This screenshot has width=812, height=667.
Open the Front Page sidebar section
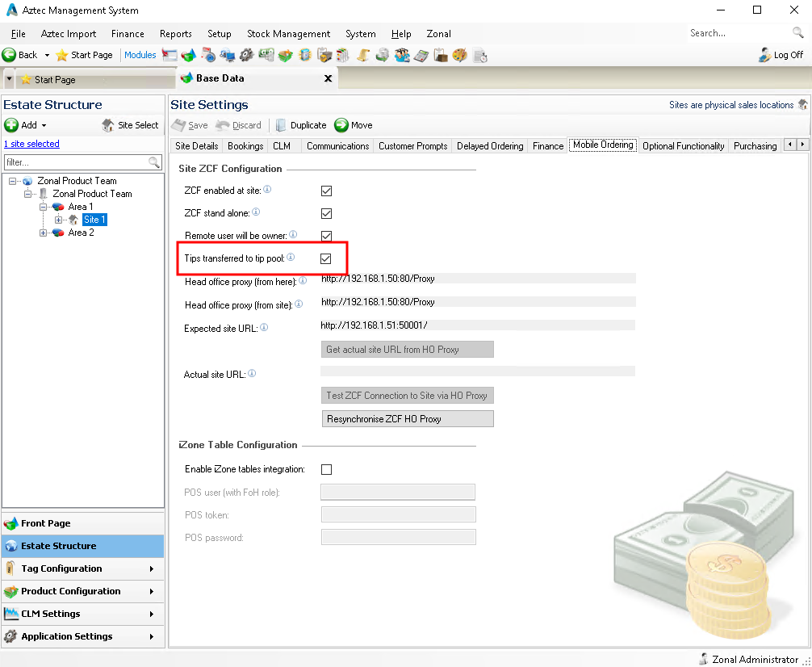click(x=83, y=523)
